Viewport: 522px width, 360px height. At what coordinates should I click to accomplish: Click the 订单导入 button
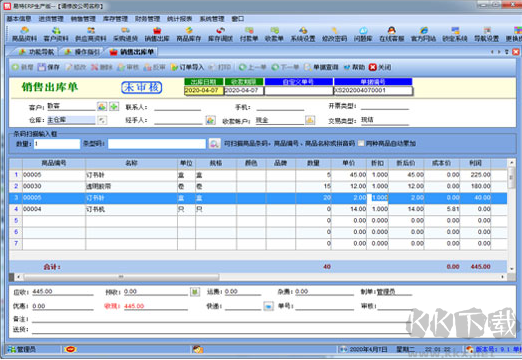187,67
